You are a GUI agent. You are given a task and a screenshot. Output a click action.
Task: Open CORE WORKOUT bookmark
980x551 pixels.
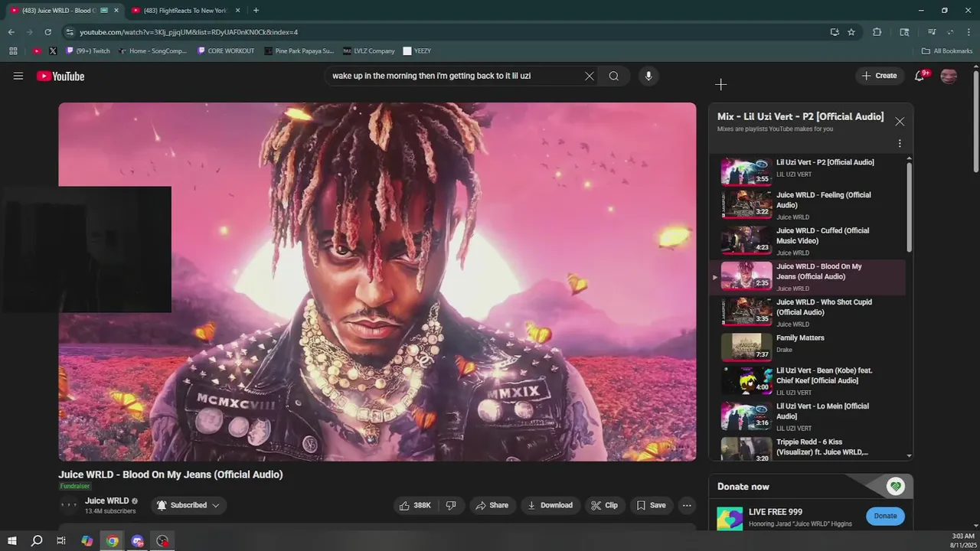coord(226,51)
